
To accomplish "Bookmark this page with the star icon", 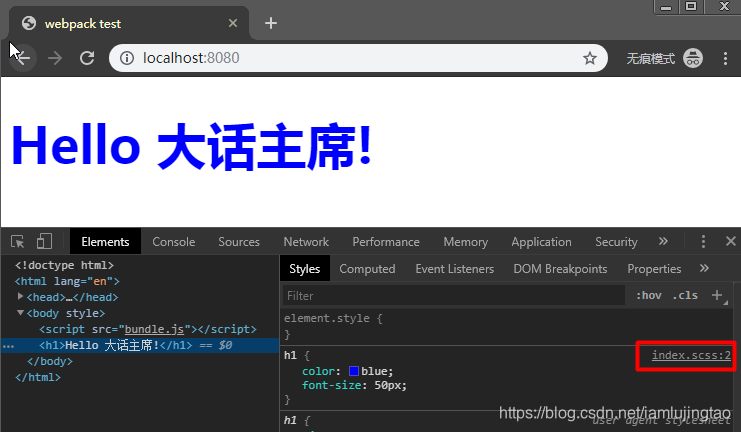I will pyautogui.click(x=589, y=58).
